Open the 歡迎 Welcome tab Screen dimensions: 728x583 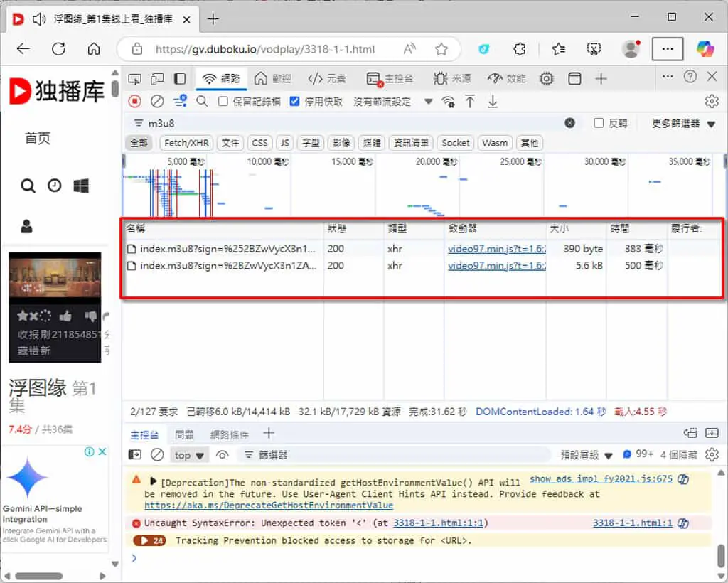272,79
